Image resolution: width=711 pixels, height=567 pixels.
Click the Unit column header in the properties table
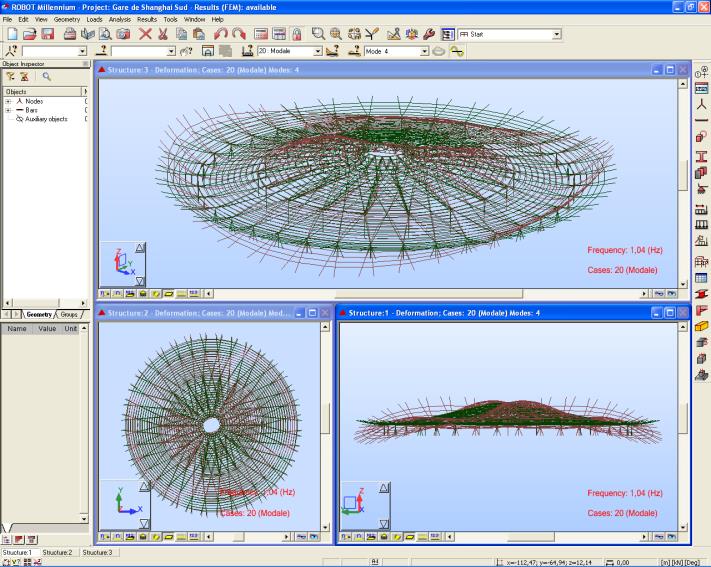coord(71,328)
